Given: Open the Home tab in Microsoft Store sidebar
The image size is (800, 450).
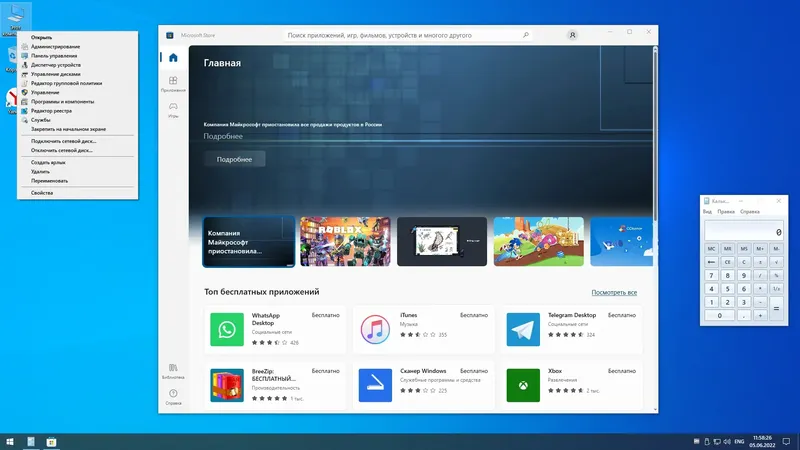Looking at the screenshot, I should pyautogui.click(x=173, y=58).
